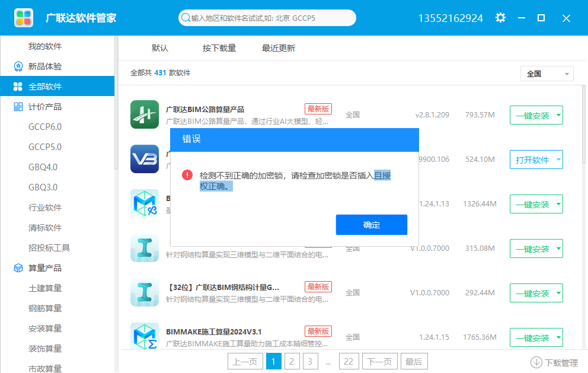Switch to the 默认 sort tab
This screenshot has height=373, width=588.
(160, 48)
